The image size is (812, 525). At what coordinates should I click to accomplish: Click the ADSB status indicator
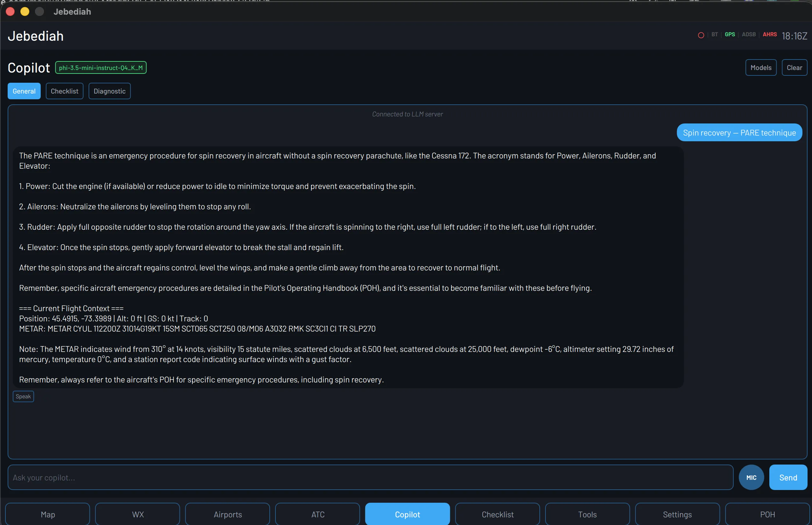coord(749,34)
